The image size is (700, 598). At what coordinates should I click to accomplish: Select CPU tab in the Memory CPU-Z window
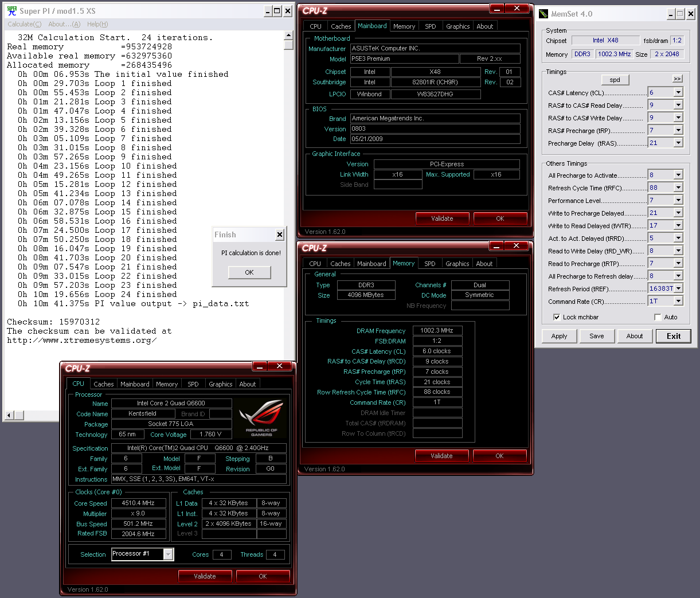[315, 264]
